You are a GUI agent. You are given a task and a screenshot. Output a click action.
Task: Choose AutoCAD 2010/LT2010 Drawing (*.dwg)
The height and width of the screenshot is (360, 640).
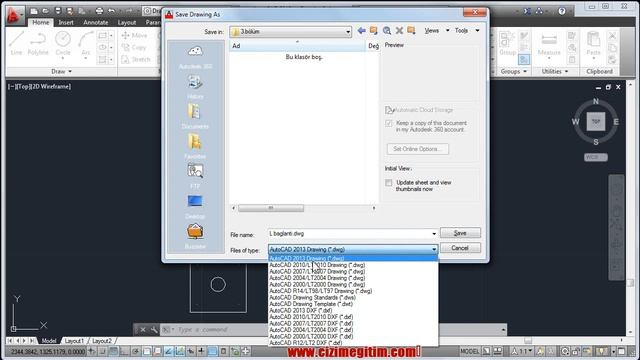(353, 265)
